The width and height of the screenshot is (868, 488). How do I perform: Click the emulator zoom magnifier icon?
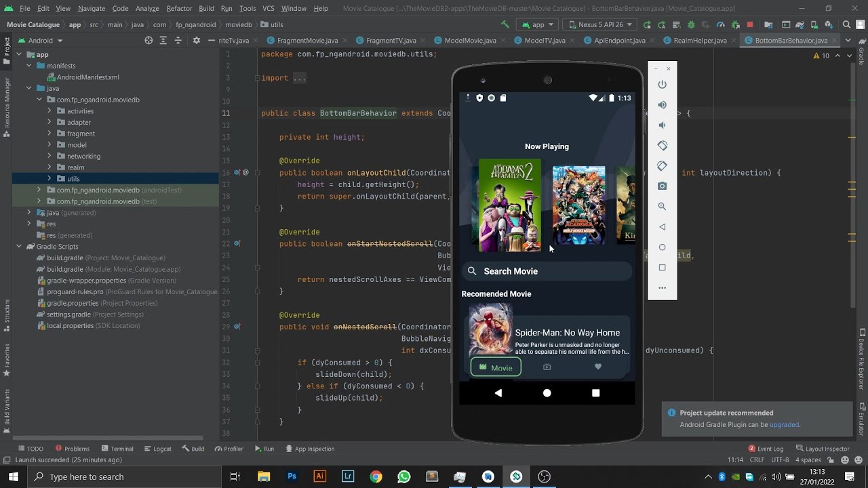pyautogui.click(x=662, y=206)
